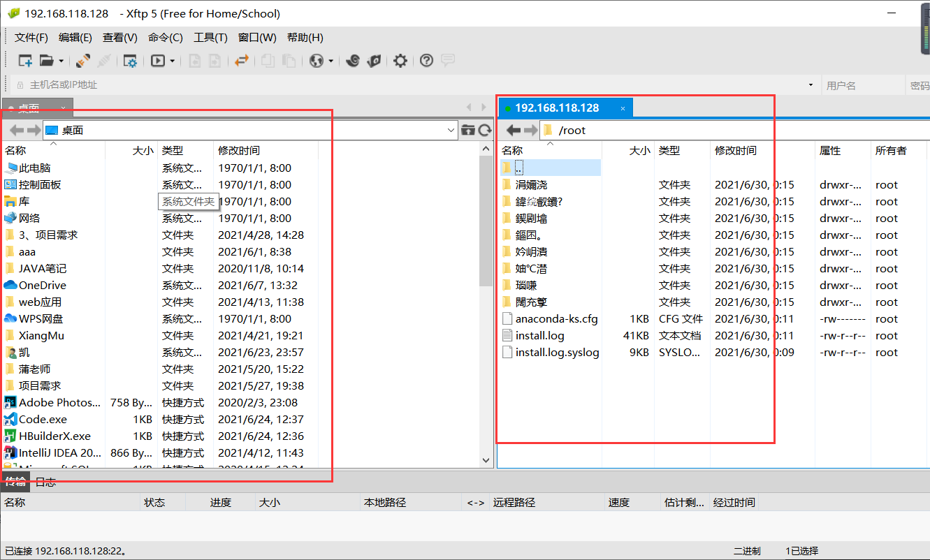
Task: Go back in the remote /root pane
Action: click(514, 130)
